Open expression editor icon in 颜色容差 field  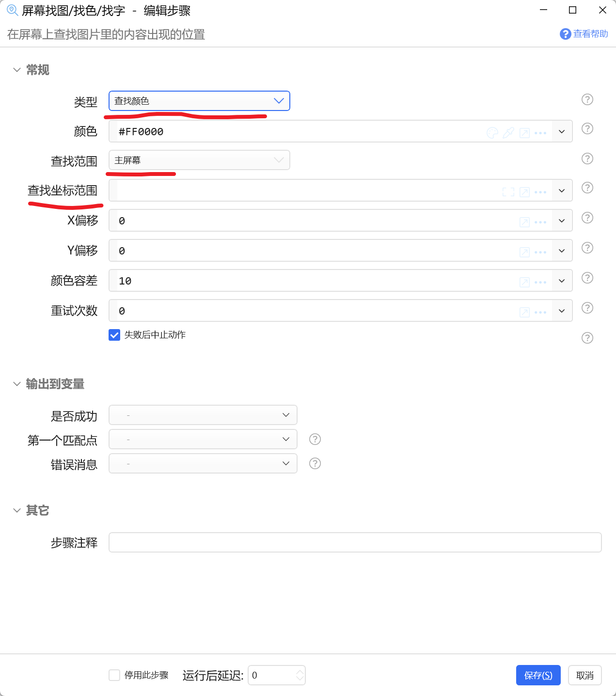(x=524, y=282)
